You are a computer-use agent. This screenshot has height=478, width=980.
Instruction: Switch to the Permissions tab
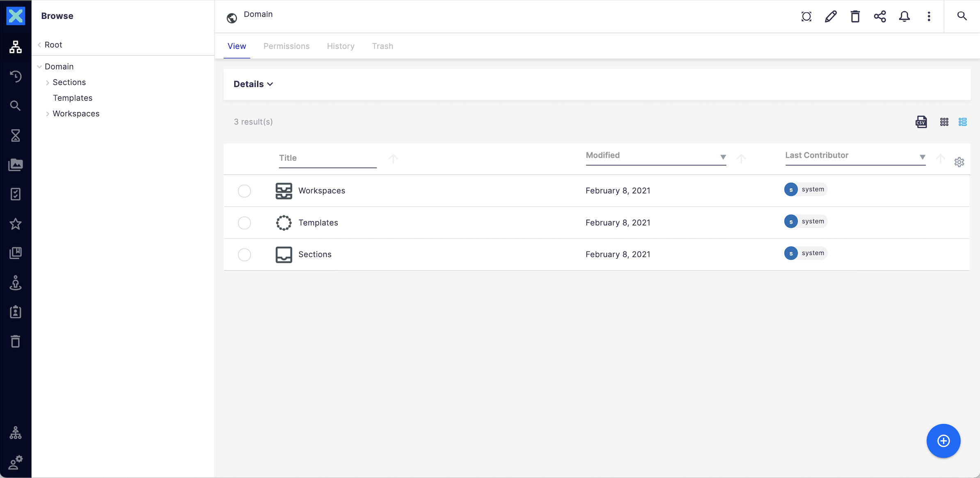(286, 46)
